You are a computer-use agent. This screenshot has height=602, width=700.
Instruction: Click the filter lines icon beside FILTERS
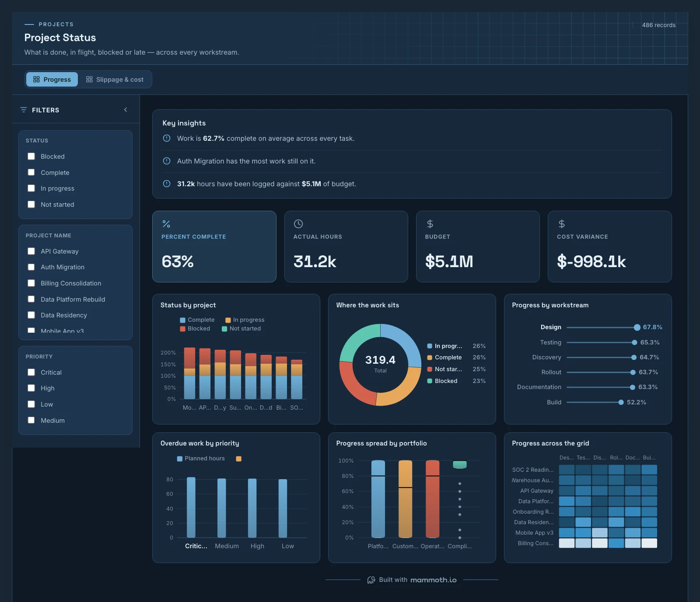pos(24,110)
